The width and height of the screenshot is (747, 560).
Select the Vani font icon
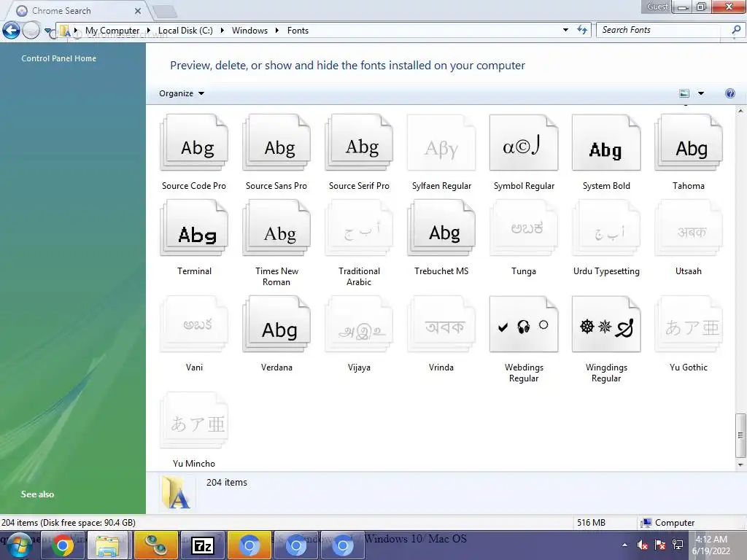click(x=194, y=324)
